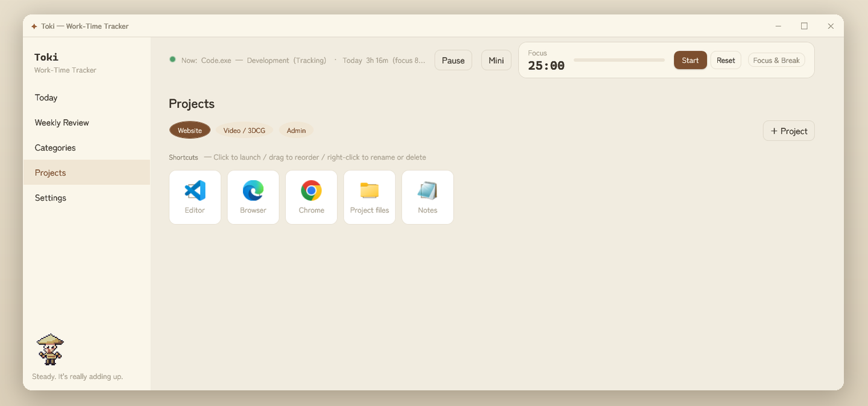The width and height of the screenshot is (868, 406).
Task: Switch to the Video / 3DCG project
Action: (x=244, y=130)
